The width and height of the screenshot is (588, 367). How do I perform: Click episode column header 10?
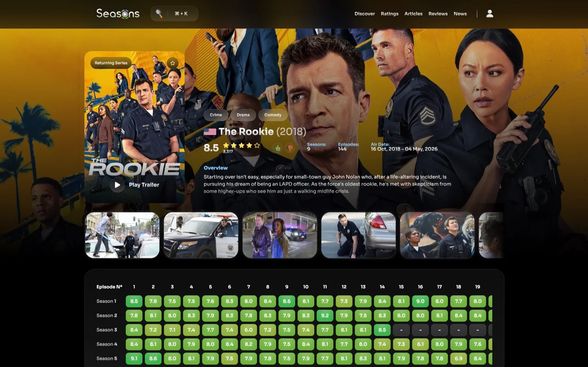point(306,287)
